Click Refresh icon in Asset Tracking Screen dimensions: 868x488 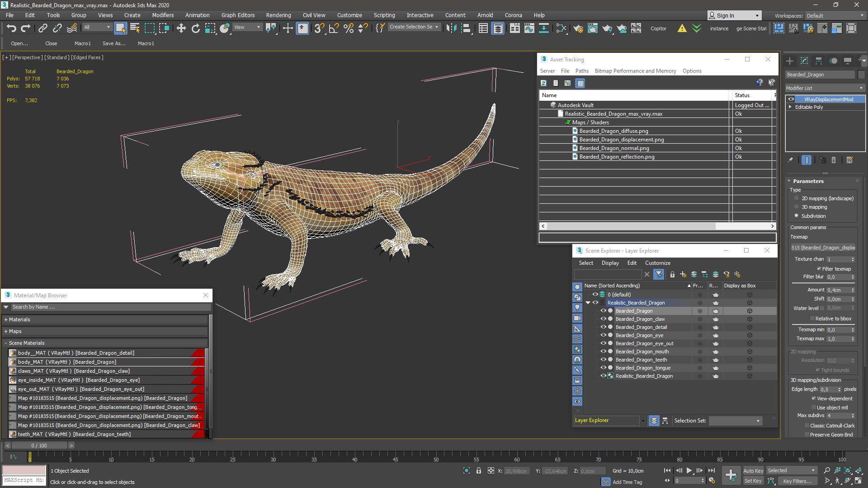point(543,83)
